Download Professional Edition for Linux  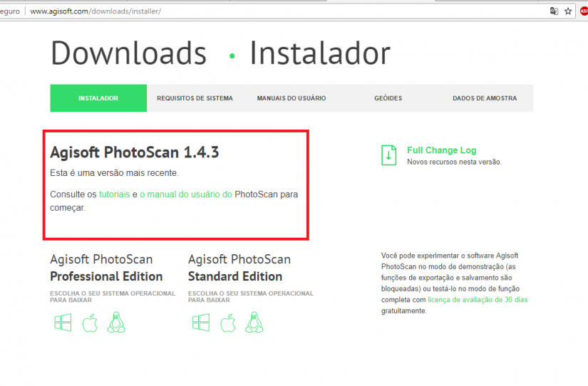116,323
